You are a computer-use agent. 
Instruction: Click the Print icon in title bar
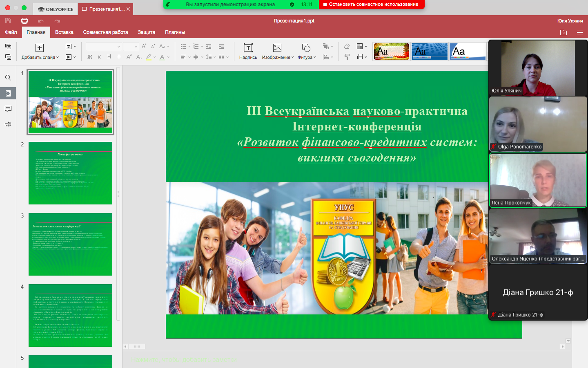pyautogui.click(x=24, y=21)
